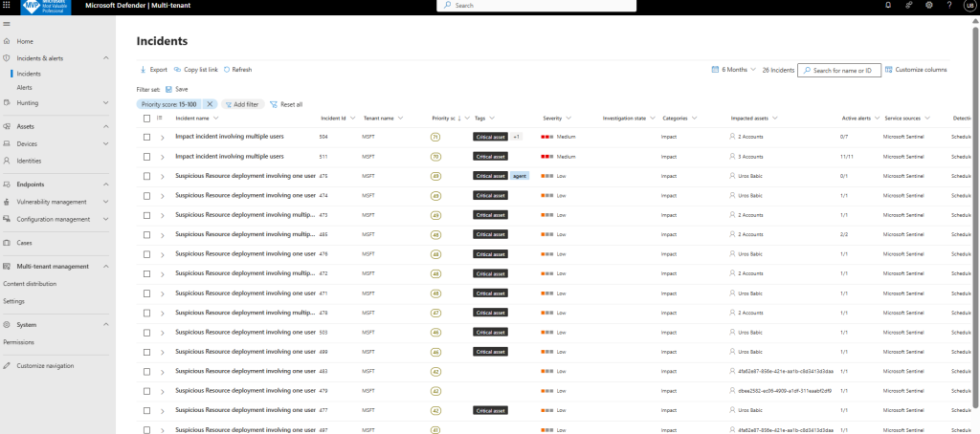Open the app launcher grid icon
The image size is (980, 434).
pyautogui.click(x=8, y=6)
